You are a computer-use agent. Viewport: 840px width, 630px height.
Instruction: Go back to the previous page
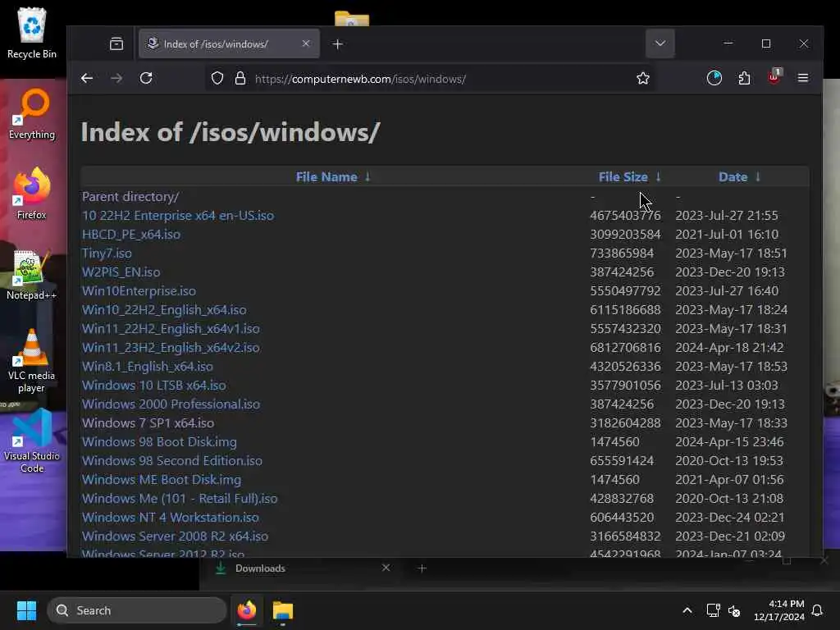(87, 78)
